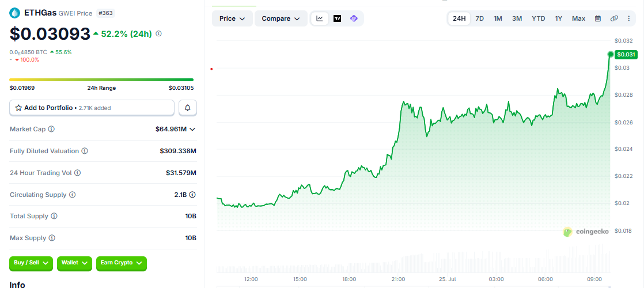This screenshot has width=644, height=288.
Task: Click the star icon in Add to Portfolio
Action: click(18, 108)
